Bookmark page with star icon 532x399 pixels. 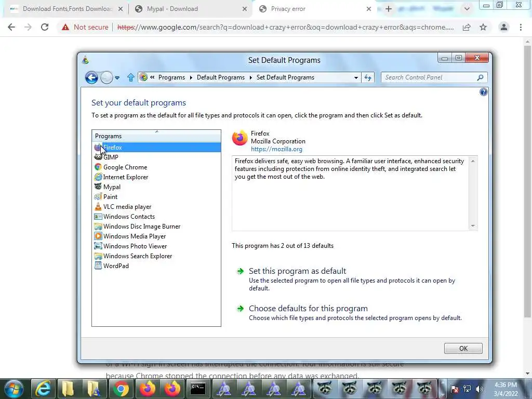coord(483,27)
